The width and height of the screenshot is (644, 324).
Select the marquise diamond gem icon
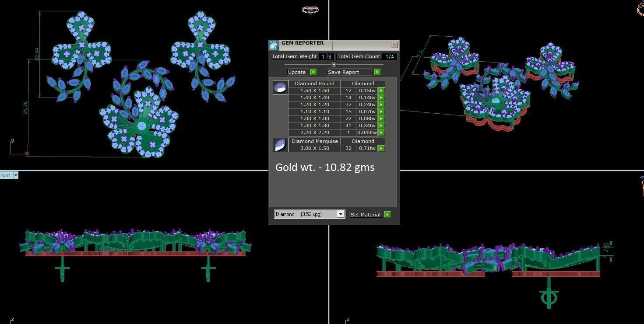click(x=280, y=145)
